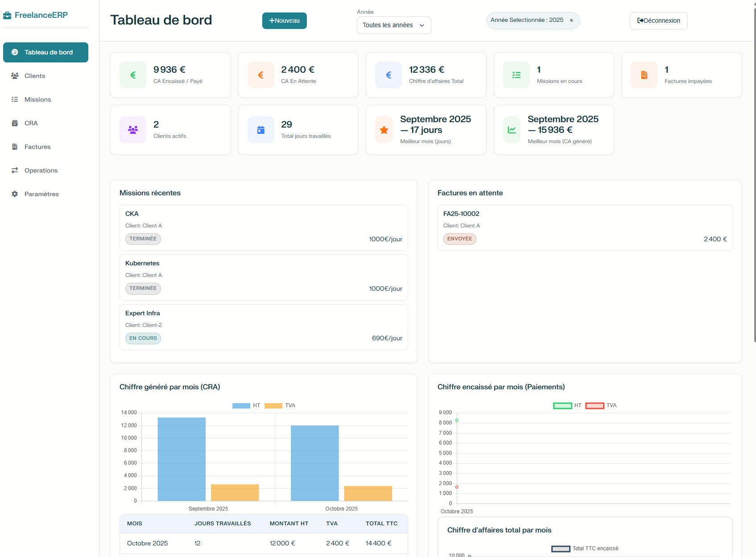Viewport: 756px width, 557px height.
Task: Open the Missions menu entry
Action: [37, 99]
